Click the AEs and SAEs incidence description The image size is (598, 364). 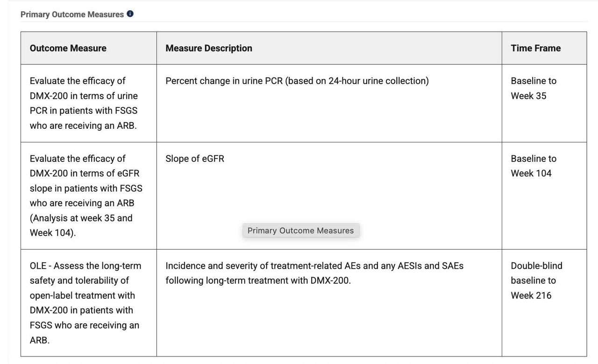pyautogui.click(x=314, y=273)
